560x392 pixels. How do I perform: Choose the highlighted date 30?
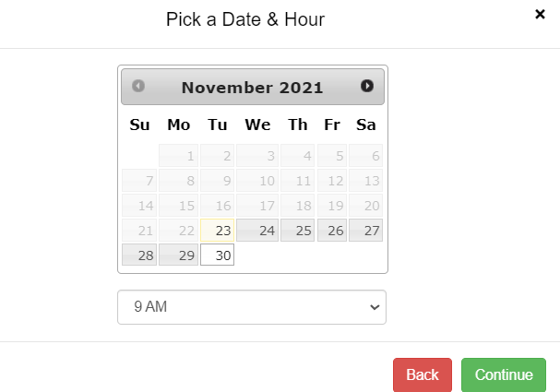pos(218,255)
